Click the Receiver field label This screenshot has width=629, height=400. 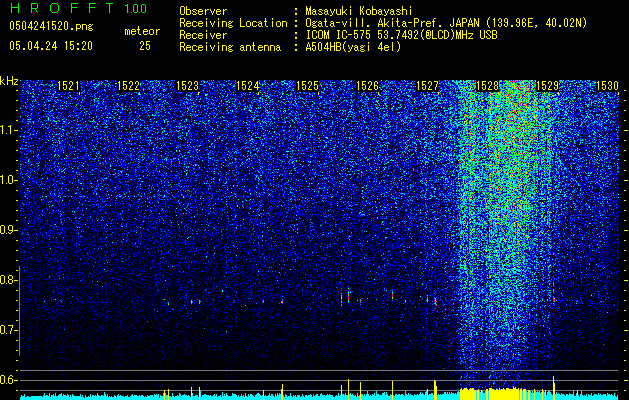coord(203,35)
